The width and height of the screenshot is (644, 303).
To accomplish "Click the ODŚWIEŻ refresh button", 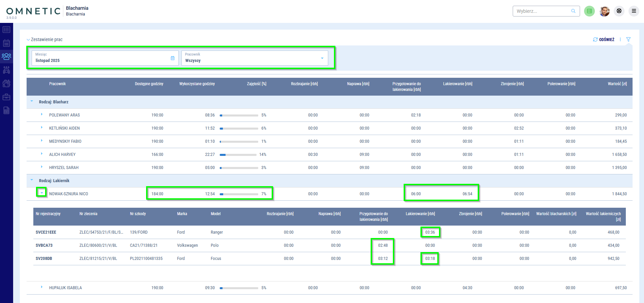I will tap(604, 39).
